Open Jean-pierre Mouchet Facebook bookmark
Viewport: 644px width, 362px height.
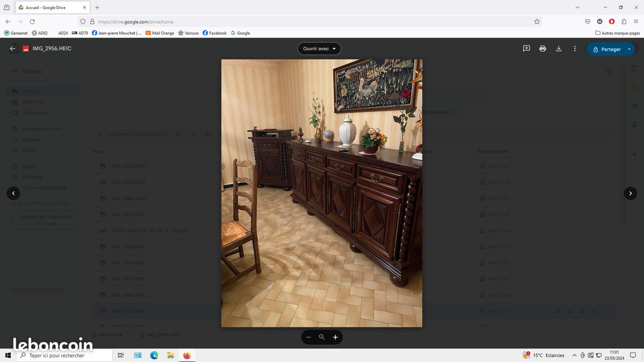click(116, 33)
